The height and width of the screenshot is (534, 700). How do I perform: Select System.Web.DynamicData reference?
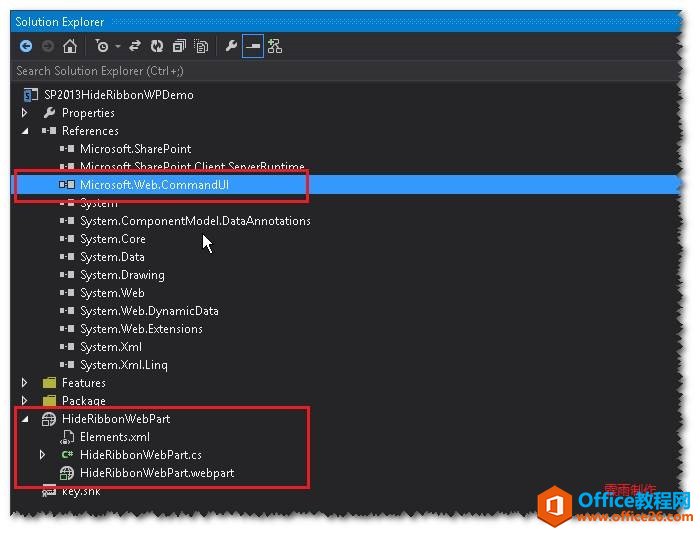149,311
